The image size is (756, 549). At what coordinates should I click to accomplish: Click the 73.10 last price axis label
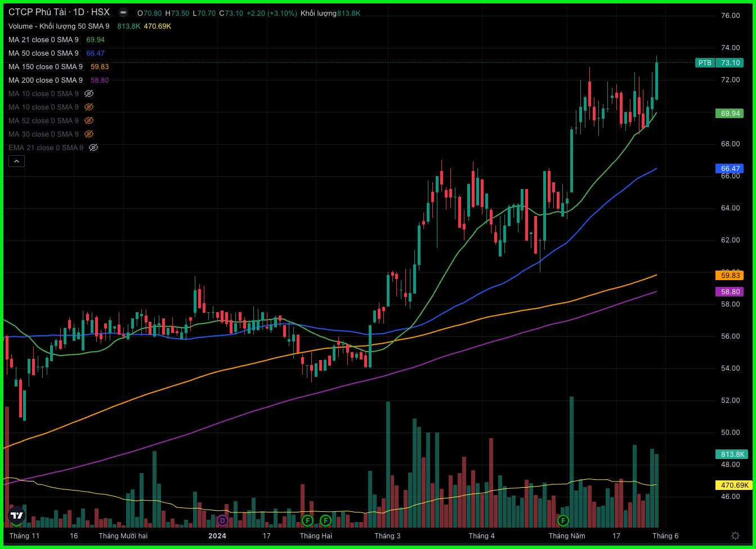730,63
